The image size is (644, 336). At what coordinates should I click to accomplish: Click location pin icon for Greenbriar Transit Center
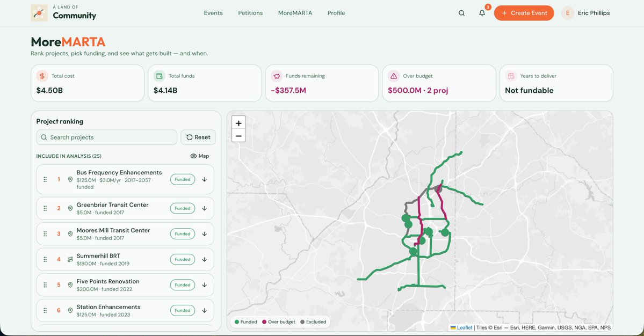coord(70,208)
